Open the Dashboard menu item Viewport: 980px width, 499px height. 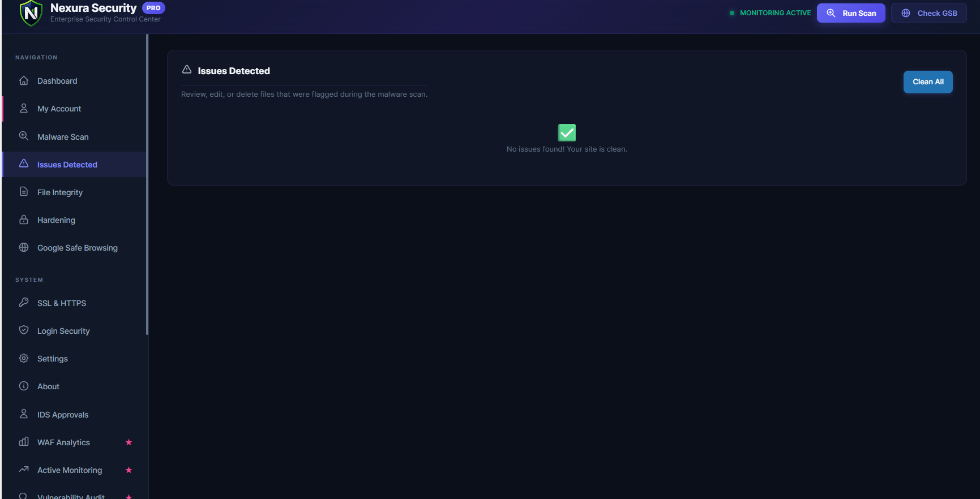[x=74, y=81]
